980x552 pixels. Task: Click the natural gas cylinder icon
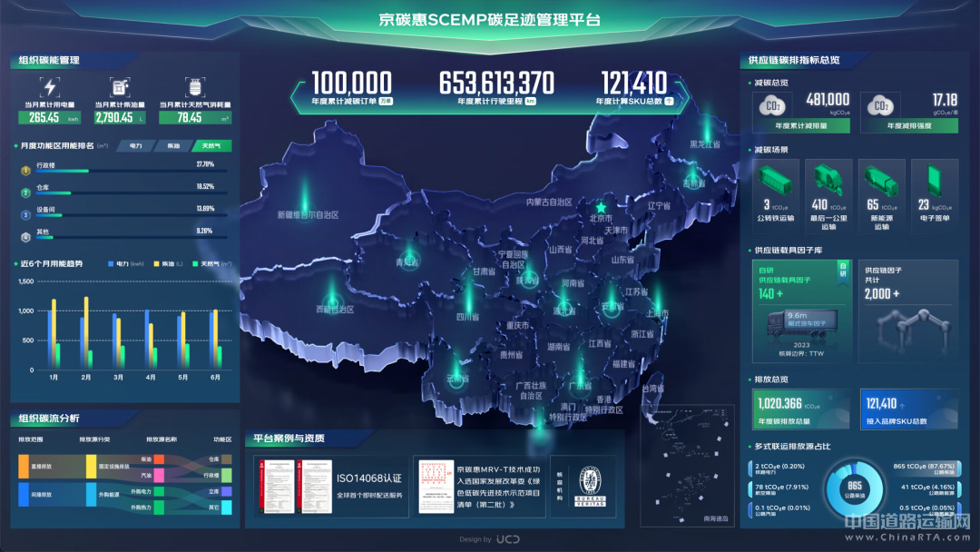195,87
